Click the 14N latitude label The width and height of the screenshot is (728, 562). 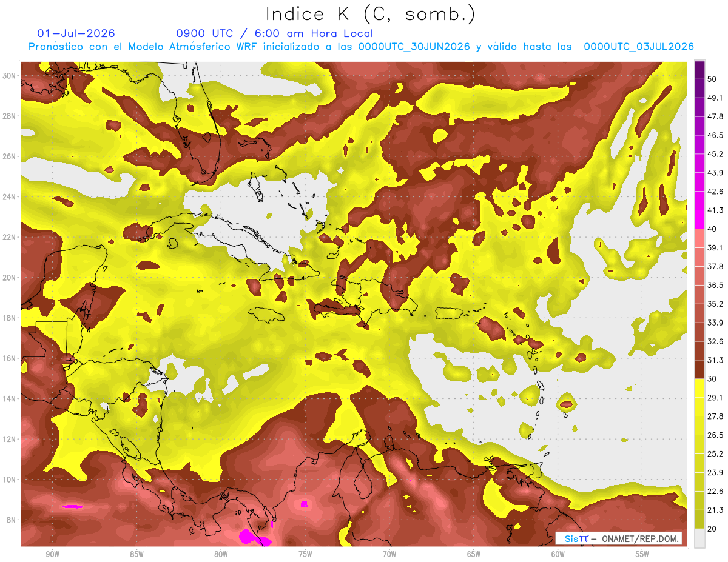(10, 398)
